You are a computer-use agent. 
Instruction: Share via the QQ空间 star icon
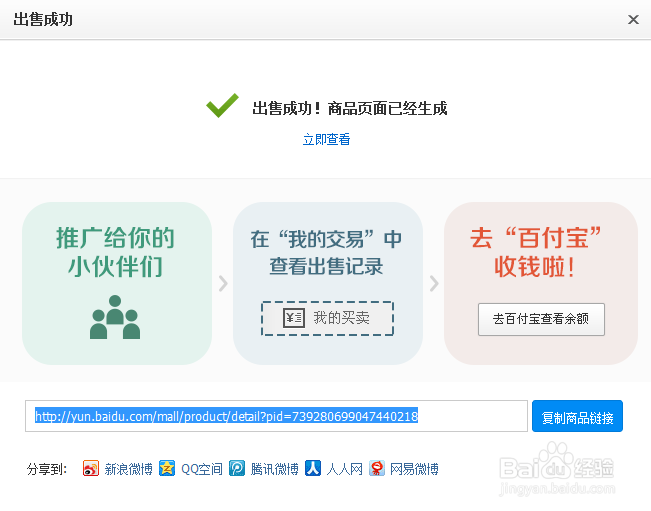pyautogui.click(x=167, y=469)
